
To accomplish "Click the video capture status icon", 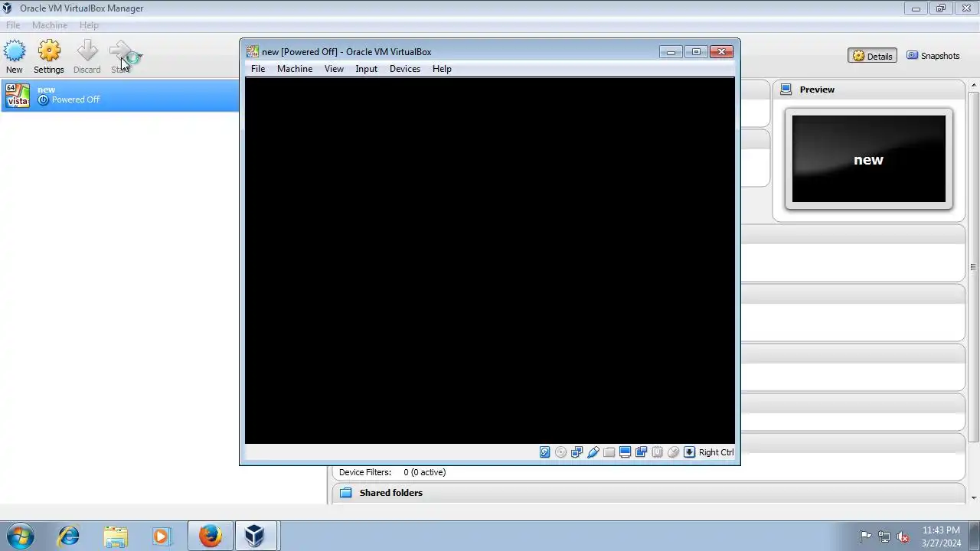I will point(641,452).
